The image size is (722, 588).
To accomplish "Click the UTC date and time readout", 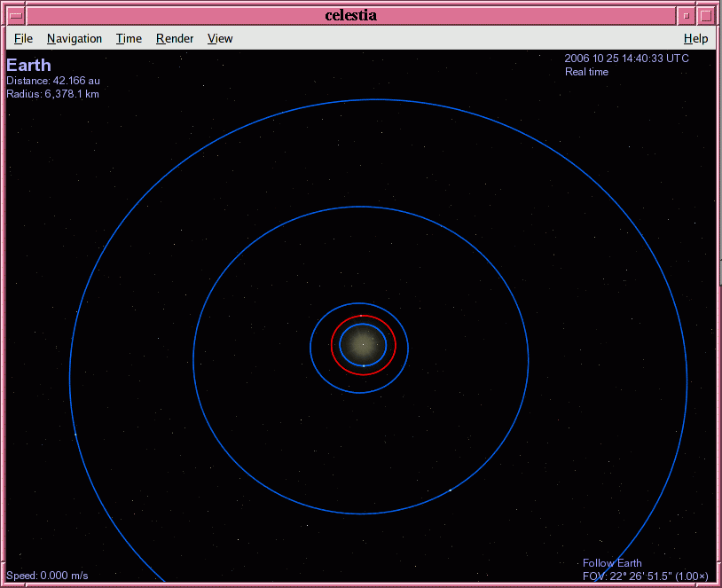I will (626, 59).
